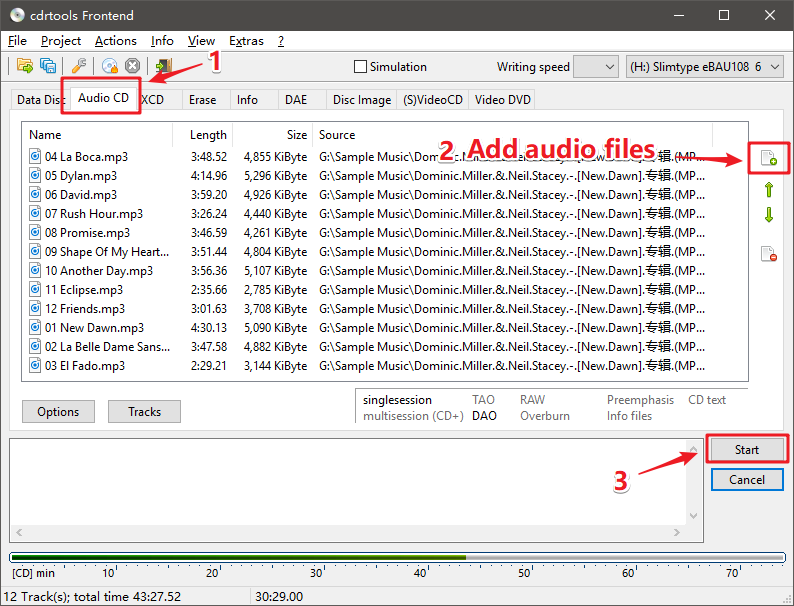Open the View menu
794x606 pixels.
(x=201, y=41)
